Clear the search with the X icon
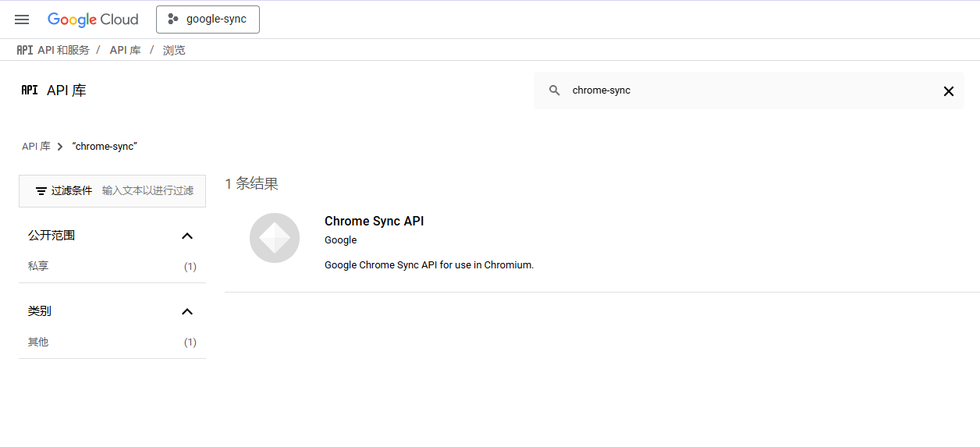 pos(949,91)
